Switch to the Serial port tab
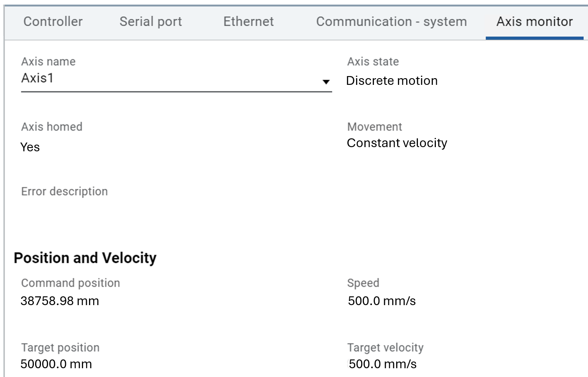Image resolution: width=588 pixels, height=377 pixels. click(150, 22)
